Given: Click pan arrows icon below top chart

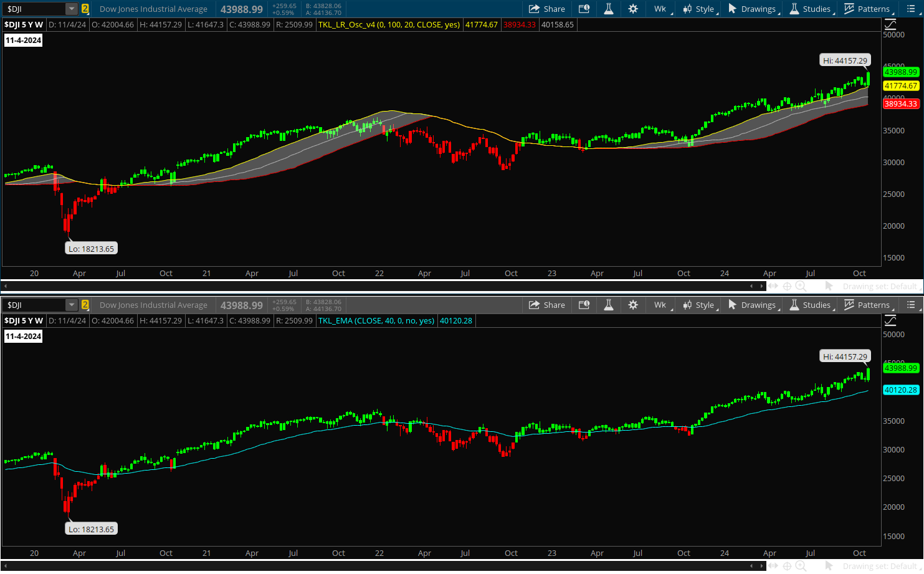Looking at the screenshot, I should [x=773, y=286].
